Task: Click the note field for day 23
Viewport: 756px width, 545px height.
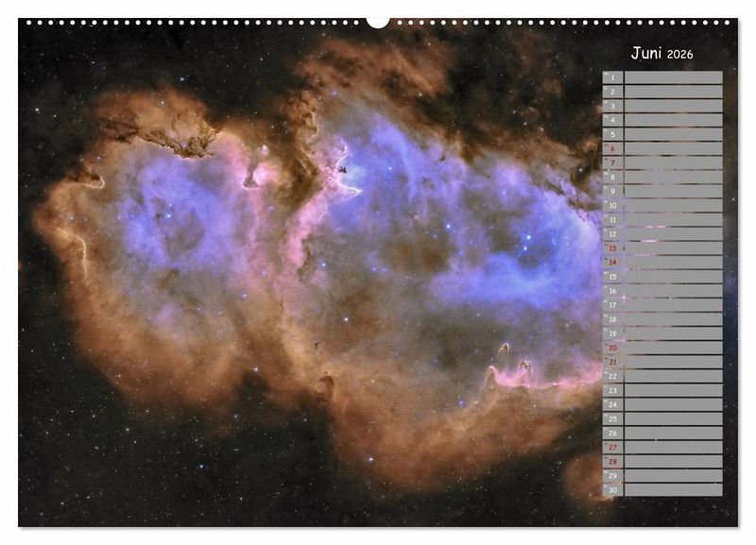Action: click(673, 390)
